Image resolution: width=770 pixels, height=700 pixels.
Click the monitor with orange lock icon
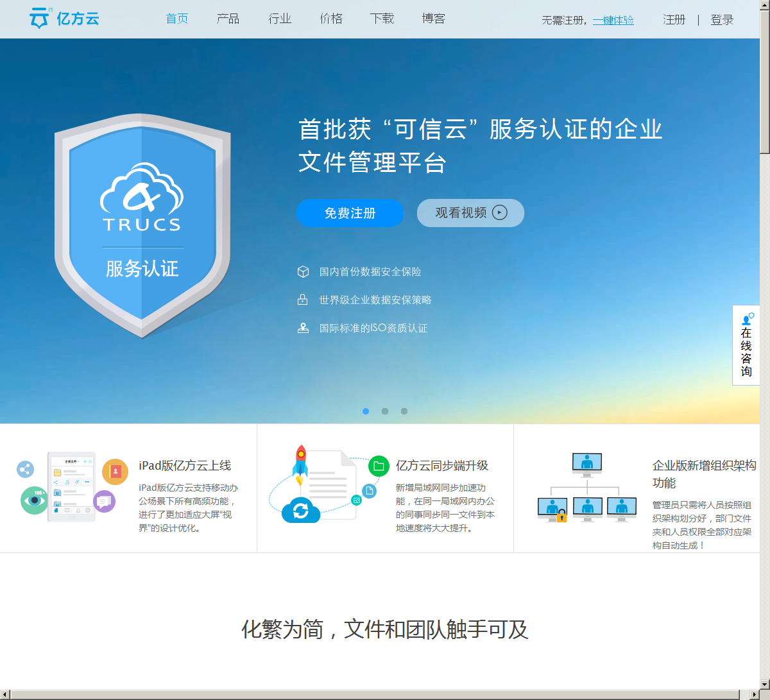[x=552, y=509]
